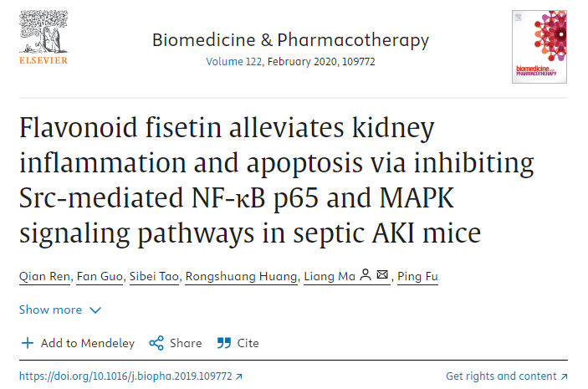Open author Fan Guo's details
This screenshot has height=389, width=588.
point(100,276)
